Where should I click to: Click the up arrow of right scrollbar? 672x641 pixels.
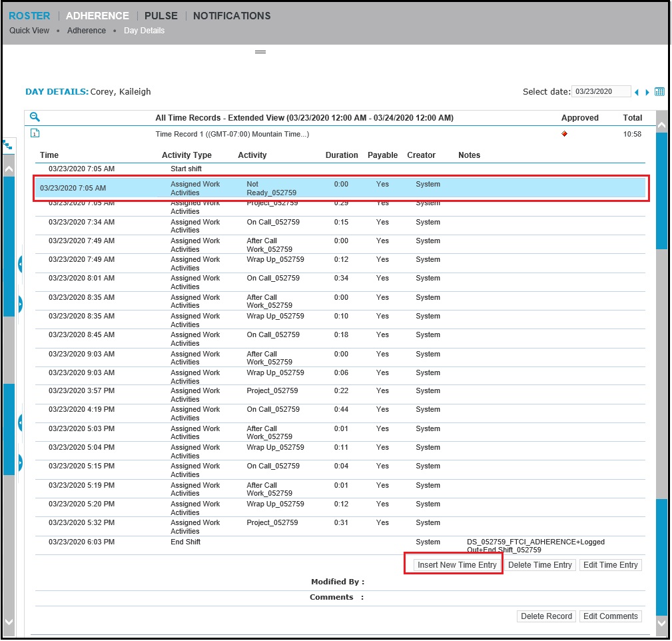click(x=661, y=125)
